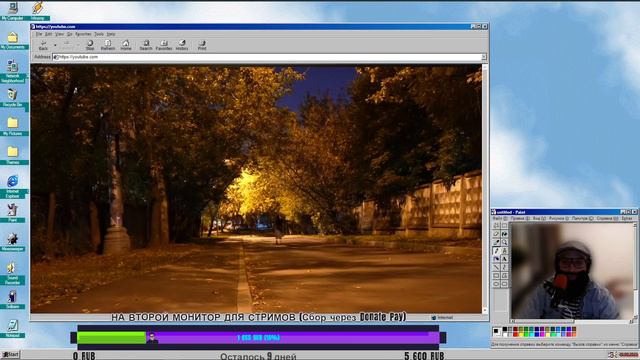Go to Home in browser toolbar
The width and height of the screenshot is (640, 360).
point(126,45)
